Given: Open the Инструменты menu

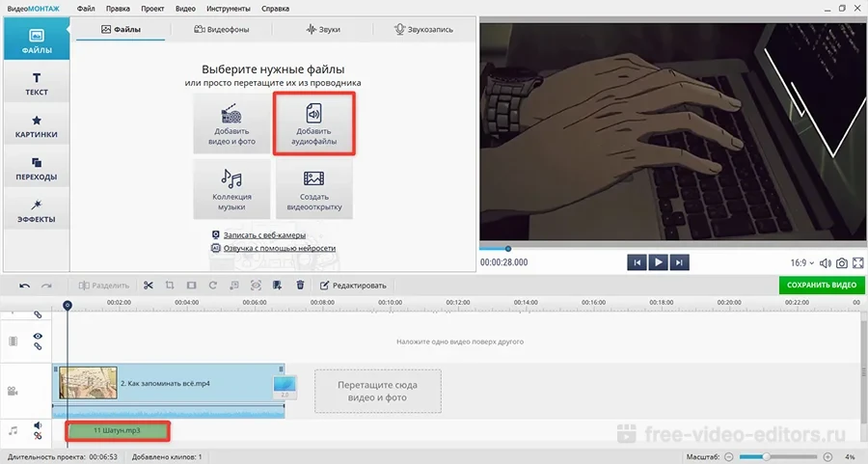Looking at the screenshot, I should (x=228, y=8).
